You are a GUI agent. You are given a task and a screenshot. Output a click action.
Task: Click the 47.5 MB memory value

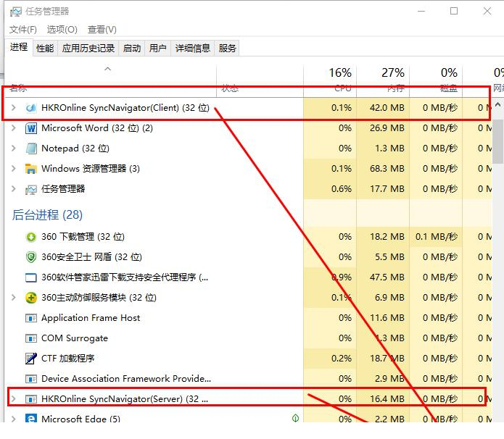tap(387, 277)
